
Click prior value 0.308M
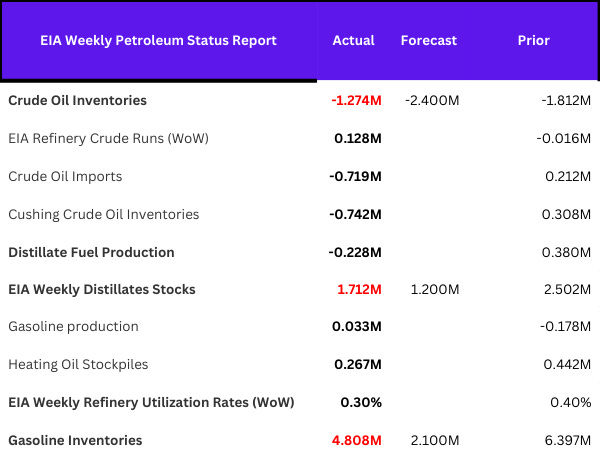click(566, 214)
